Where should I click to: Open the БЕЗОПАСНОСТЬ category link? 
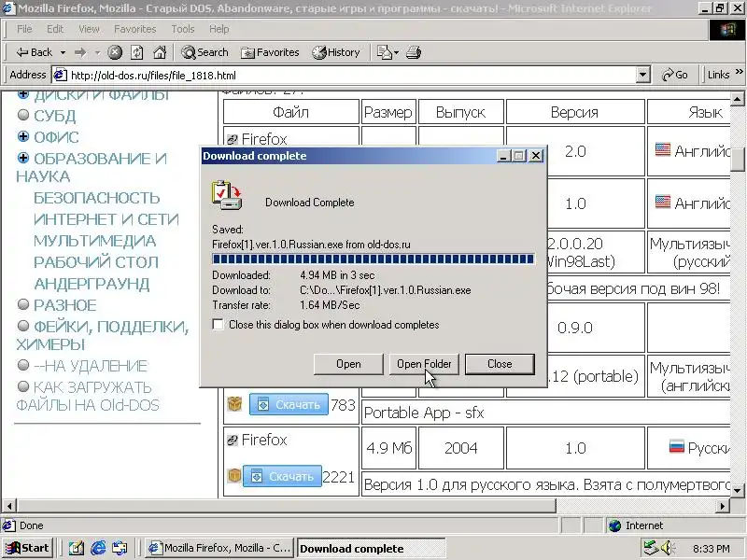tap(97, 198)
